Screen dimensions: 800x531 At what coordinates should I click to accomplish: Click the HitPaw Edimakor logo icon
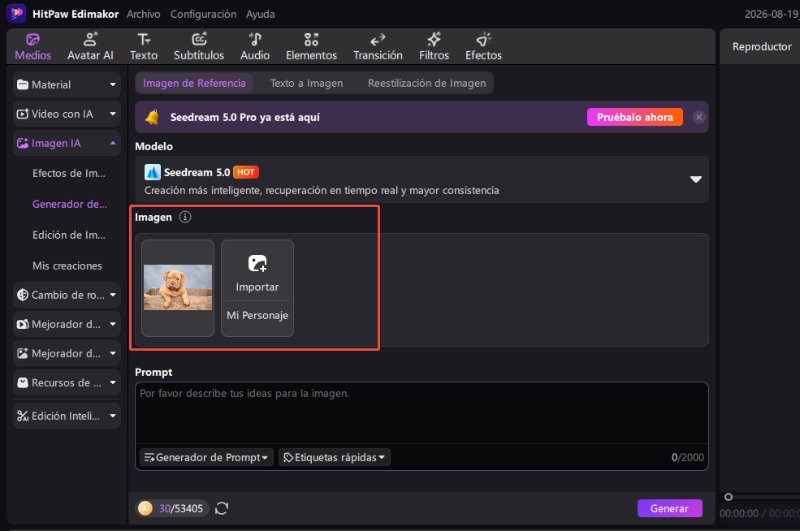point(16,13)
